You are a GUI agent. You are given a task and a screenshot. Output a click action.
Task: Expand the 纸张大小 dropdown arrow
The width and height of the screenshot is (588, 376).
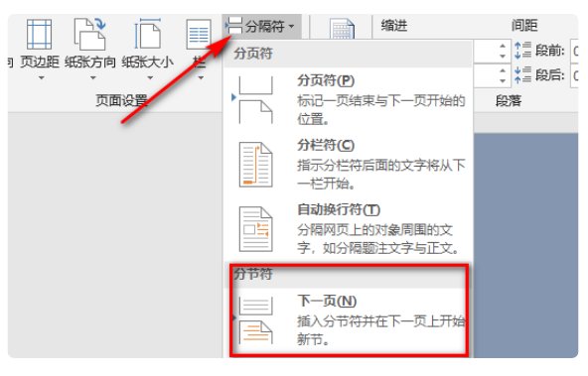[150, 78]
